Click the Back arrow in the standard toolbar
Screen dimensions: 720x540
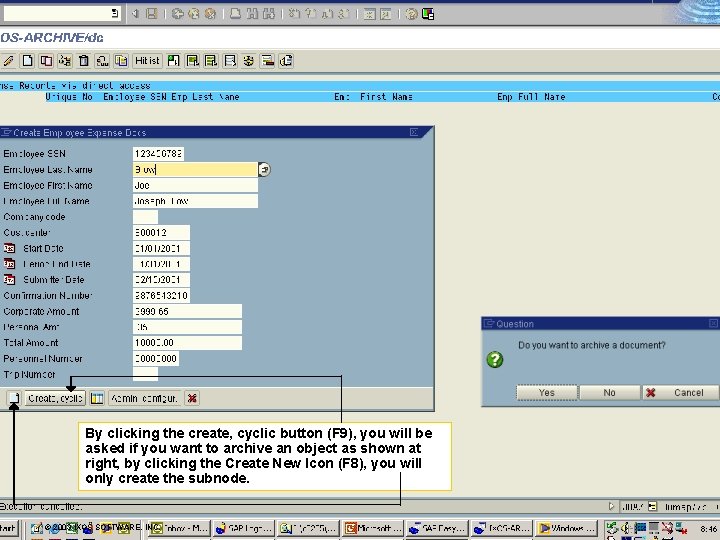[135, 14]
